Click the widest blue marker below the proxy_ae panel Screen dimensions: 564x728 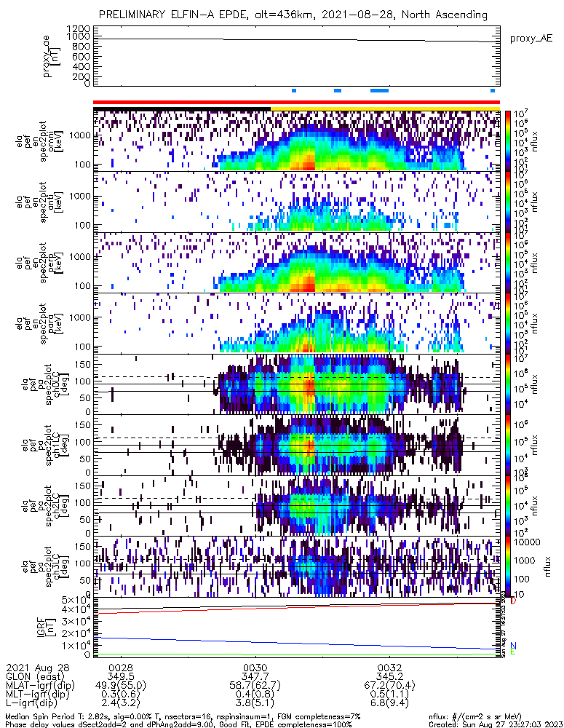tap(379, 91)
